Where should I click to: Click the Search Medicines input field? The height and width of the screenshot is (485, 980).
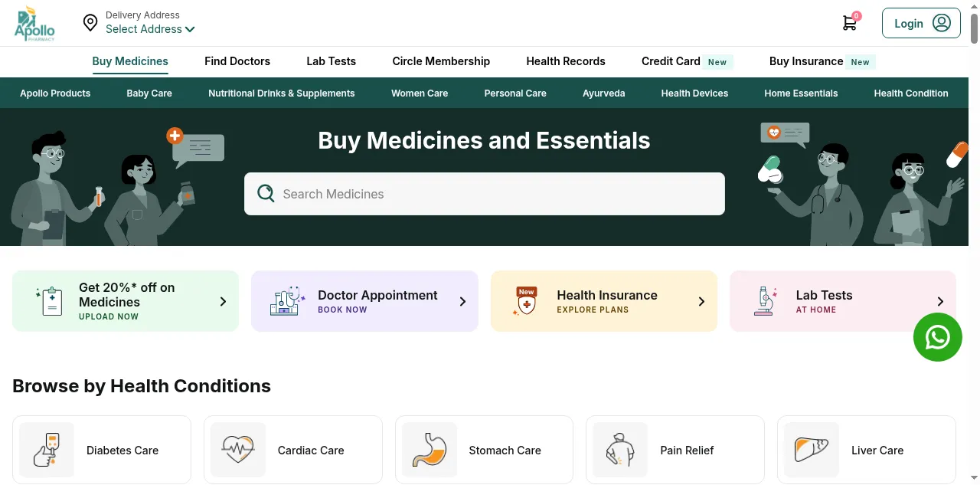pyautogui.click(x=485, y=194)
